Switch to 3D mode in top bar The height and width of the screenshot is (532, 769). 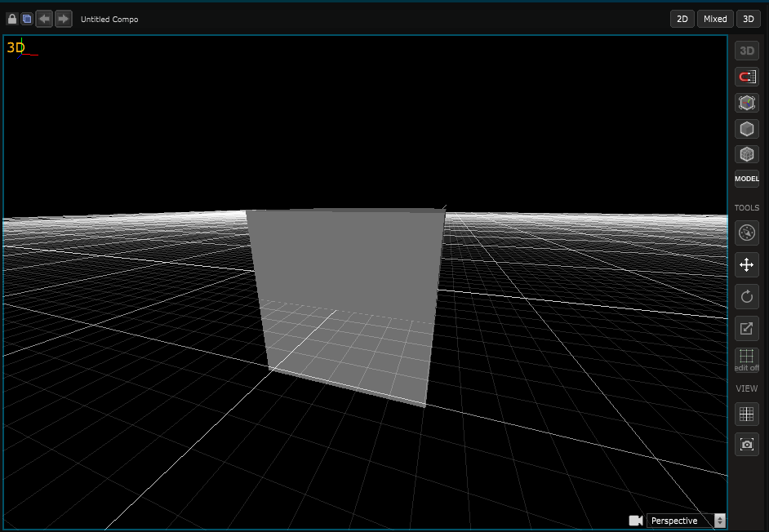coord(749,19)
